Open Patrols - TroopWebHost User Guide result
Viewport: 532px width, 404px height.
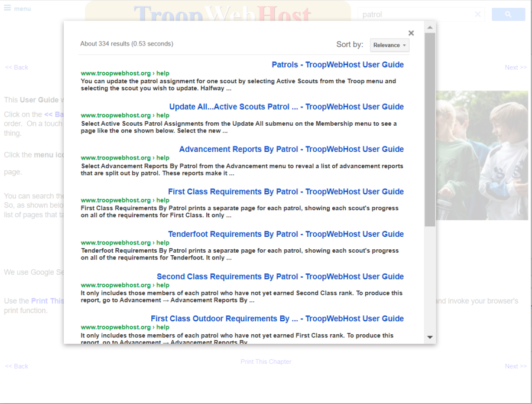pos(338,65)
